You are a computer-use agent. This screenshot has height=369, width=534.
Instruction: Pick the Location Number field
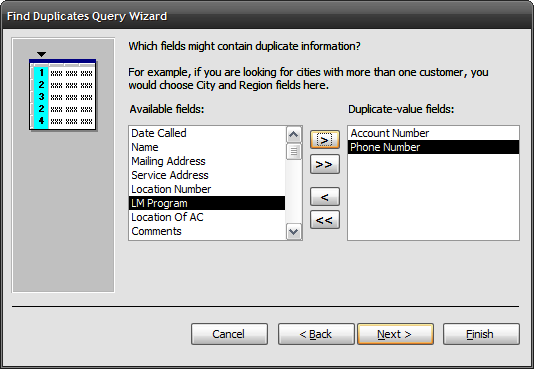point(207,189)
